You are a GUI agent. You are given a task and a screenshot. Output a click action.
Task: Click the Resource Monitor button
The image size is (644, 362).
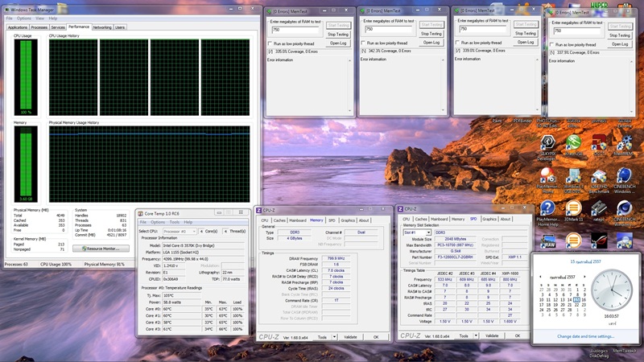point(101,249)
